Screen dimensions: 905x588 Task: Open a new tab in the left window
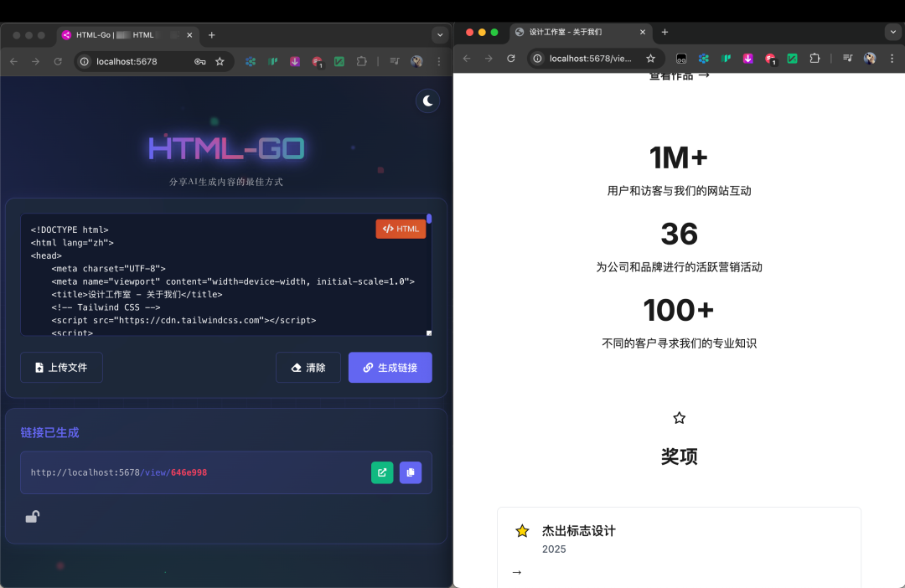click(x=212, y=35)
